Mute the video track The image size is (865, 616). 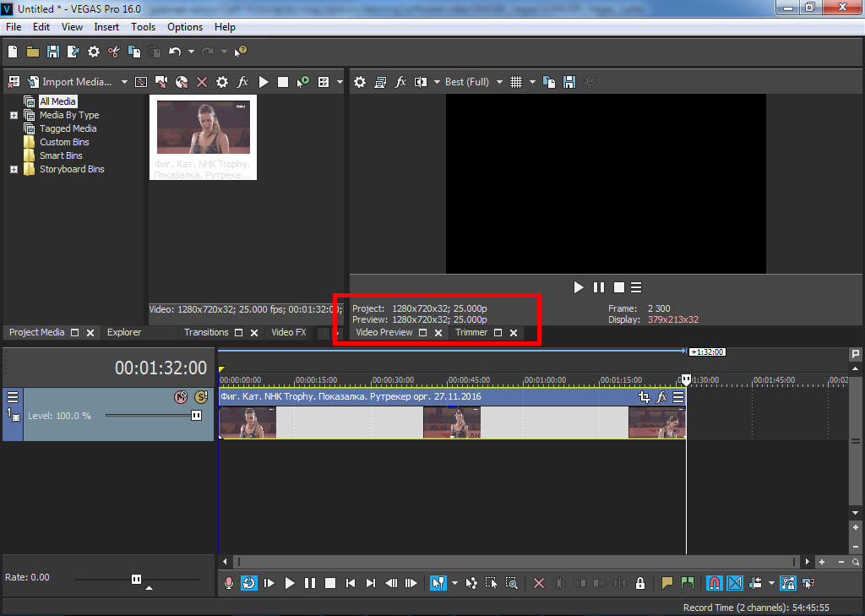pos(181,397)
